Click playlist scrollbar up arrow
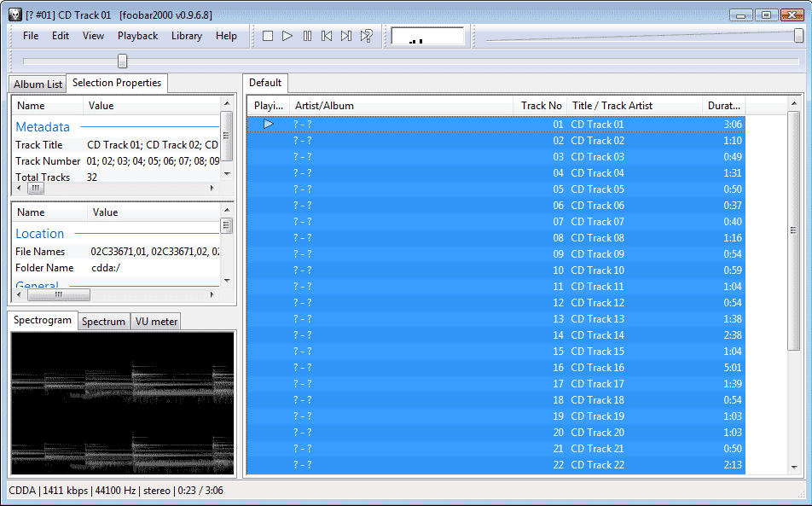Viewport: 812px width, 506px height. tap(794, 103)
